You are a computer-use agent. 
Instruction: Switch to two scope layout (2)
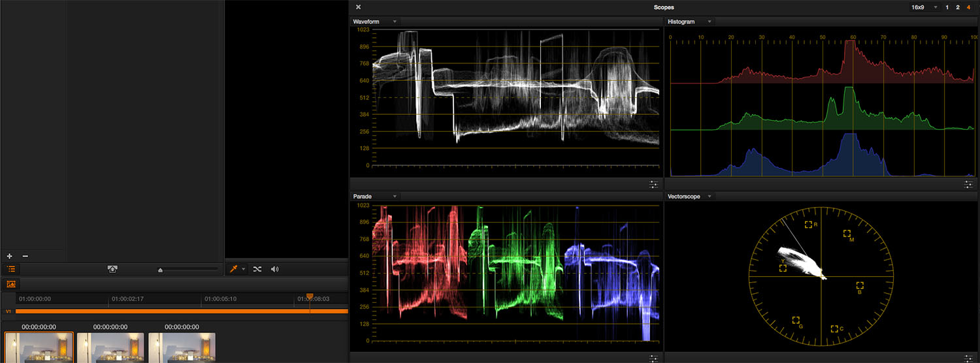click(x=958, y=7)
